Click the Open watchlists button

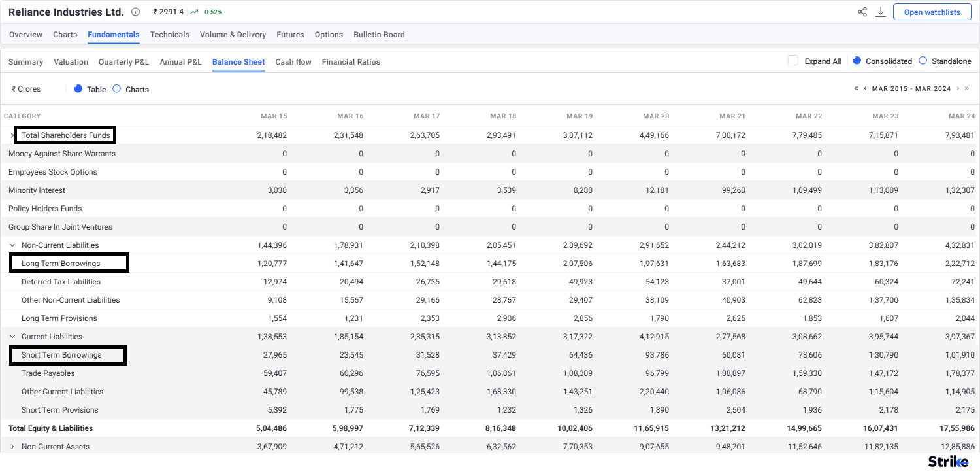pyautogui.click(x=932, y=12)
